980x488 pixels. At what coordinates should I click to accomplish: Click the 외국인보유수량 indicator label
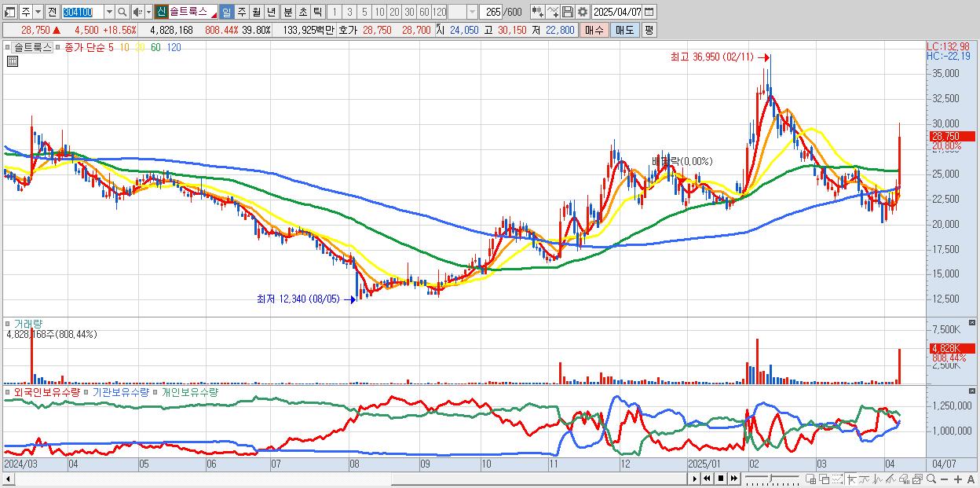(46, 391)
